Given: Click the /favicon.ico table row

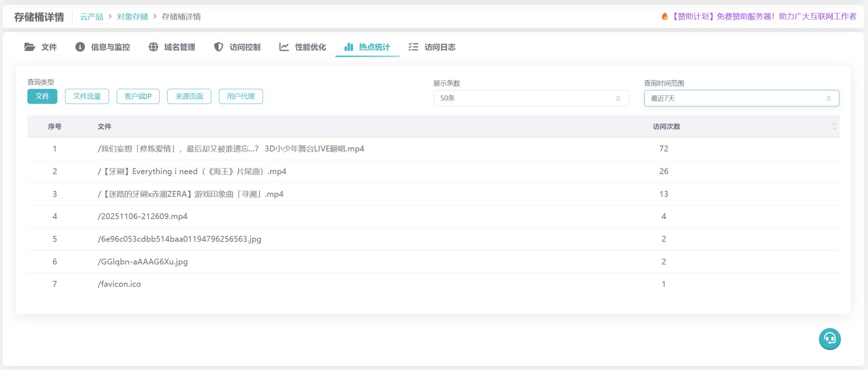Looking at the screenshot, I should pyautogui.click(x=119, y=284).
